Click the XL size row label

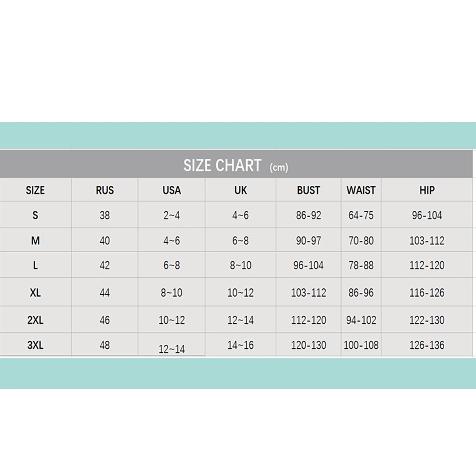[35, 293]
